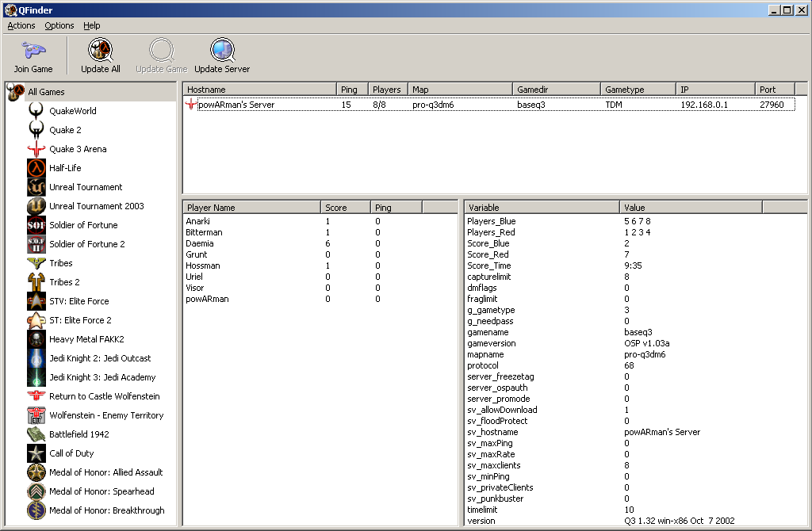Select the Soldier of Fortune icon

36,225
